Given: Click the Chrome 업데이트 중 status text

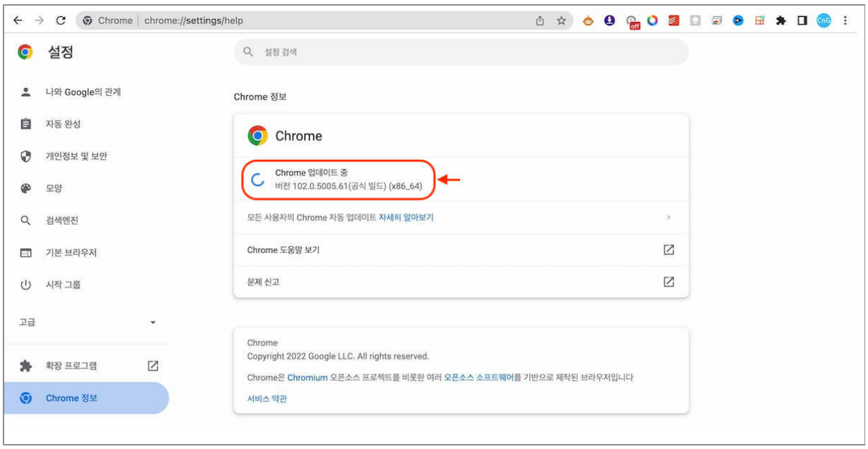Looking at the screenshot, I should pyautogui.click(x=311, y=173).
